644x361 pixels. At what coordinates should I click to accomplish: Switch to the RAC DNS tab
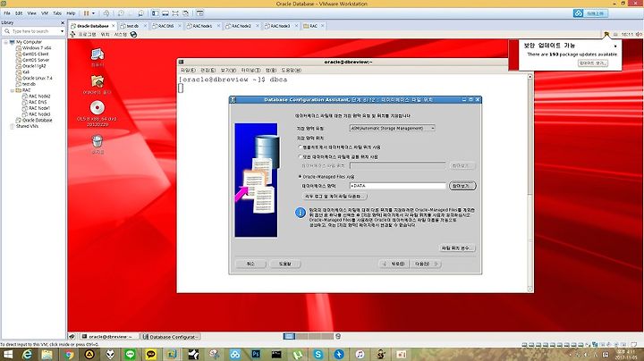pos(165,26)
